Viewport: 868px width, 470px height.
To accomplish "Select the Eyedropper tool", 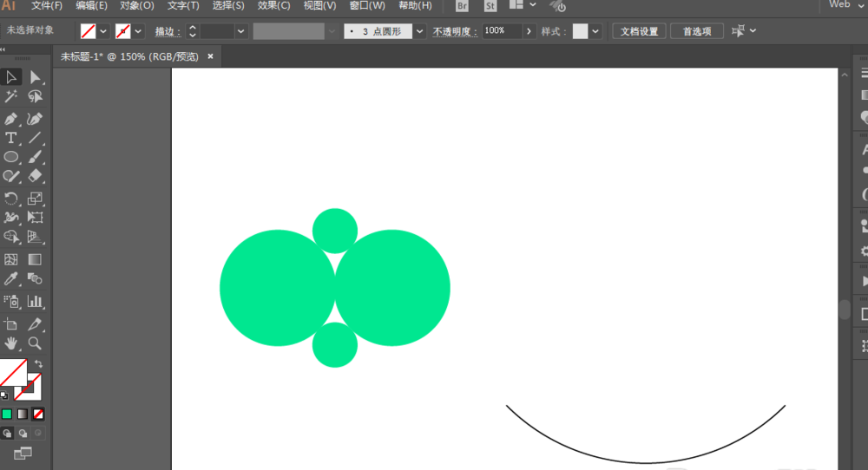I will tap(11, 278).
